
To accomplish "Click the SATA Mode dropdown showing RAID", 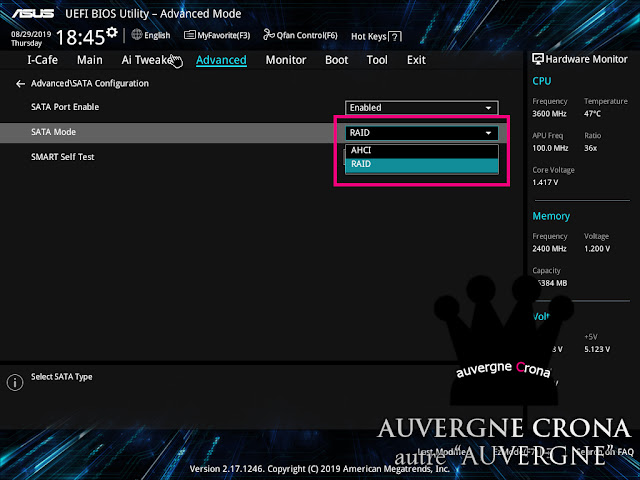I will [x=422, y=133].
